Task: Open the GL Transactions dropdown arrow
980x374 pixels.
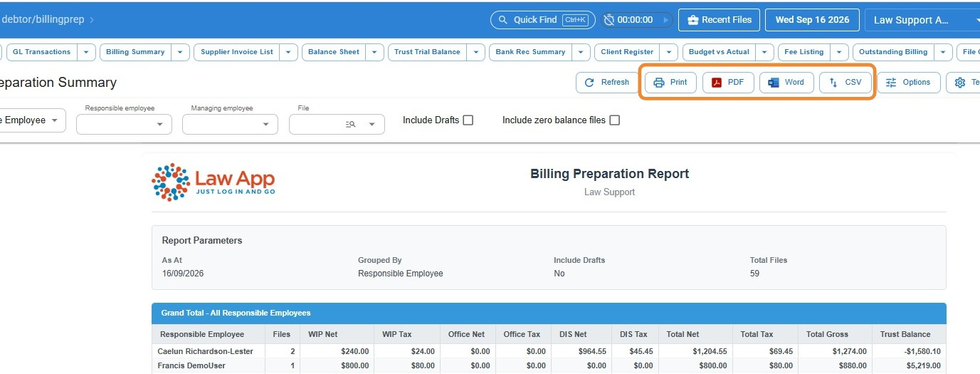Action: click(86, 52)
